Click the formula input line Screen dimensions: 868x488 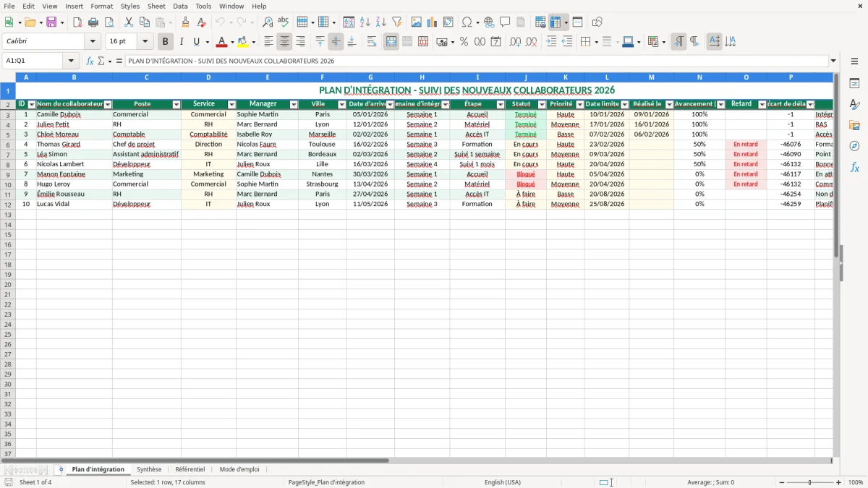tap(477, 61)
